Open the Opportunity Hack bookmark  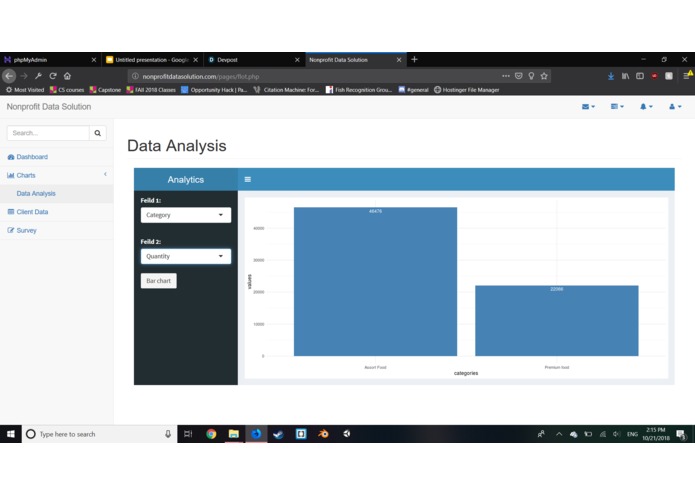coord(214,90)
